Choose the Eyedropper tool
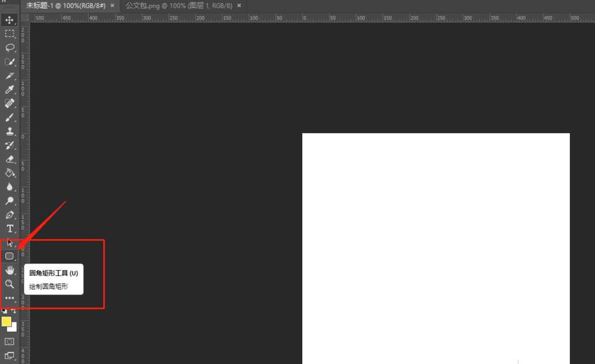595x364 pixels. tap(10, 90)
